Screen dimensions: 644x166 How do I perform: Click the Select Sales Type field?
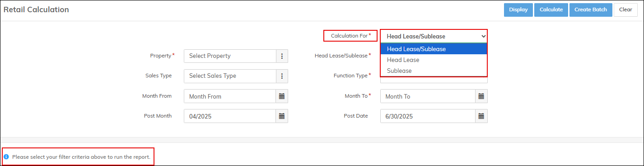[230, 76]
